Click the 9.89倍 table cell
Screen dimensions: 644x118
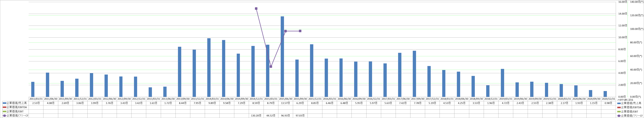(x=212, y=103)
